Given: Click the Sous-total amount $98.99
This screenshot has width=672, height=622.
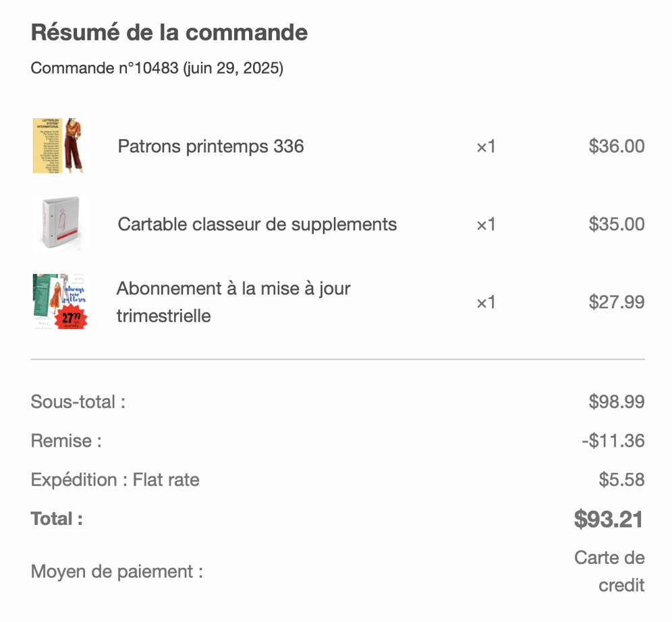Looking at the screenshot, I should click(x=616, y=402).
